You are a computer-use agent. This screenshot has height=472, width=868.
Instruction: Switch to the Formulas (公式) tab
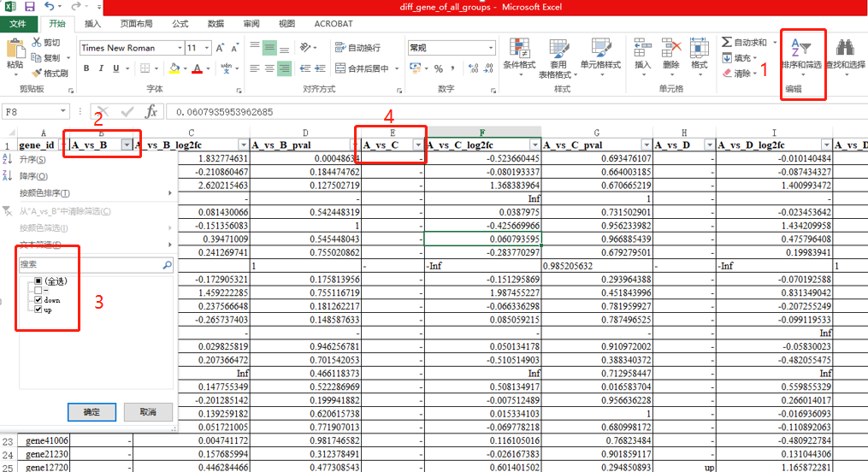pyautogui.click(x=180, y=24)
